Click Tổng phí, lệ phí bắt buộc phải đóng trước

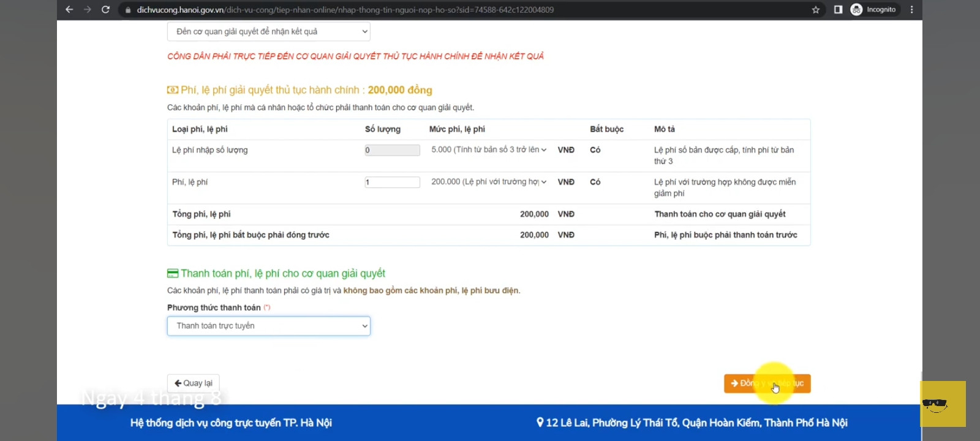click(x=251, y=235)
